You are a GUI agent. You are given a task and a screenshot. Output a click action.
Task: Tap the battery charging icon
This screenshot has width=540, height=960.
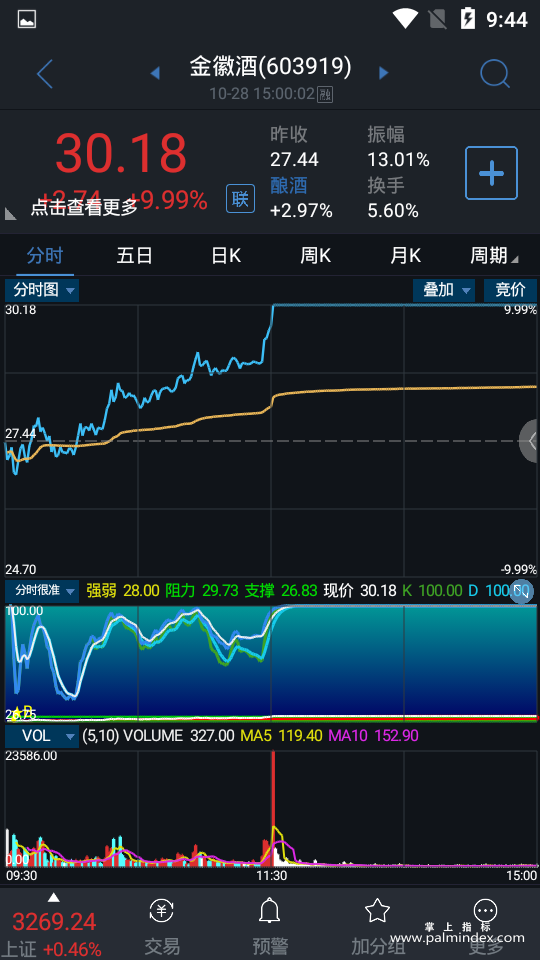click(x=468, y=19)
